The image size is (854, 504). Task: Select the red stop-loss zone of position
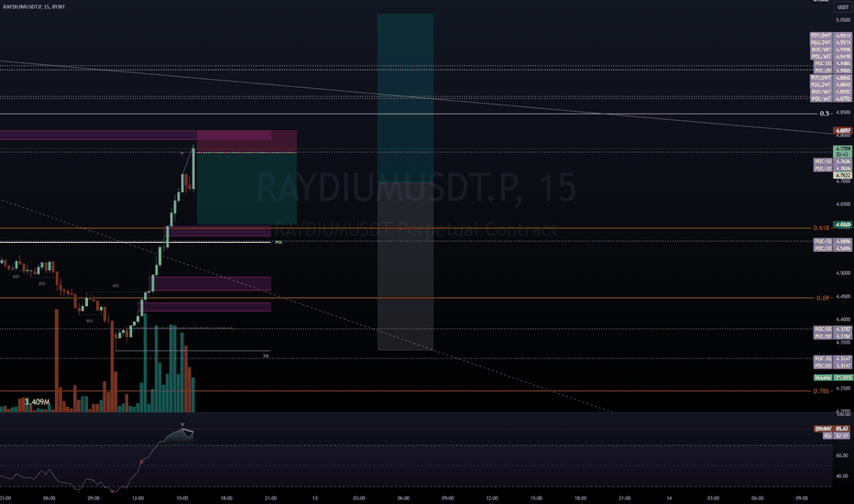[x=246, y=142]
